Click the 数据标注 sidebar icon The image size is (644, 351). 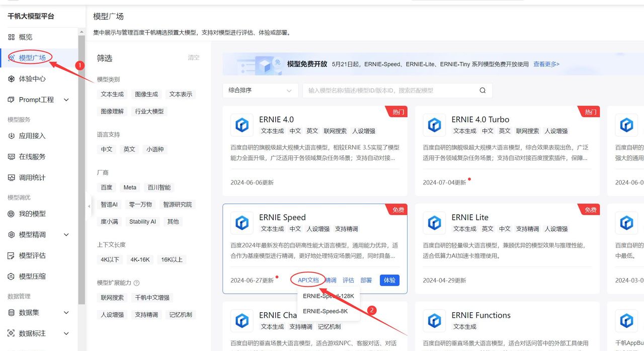11,333
